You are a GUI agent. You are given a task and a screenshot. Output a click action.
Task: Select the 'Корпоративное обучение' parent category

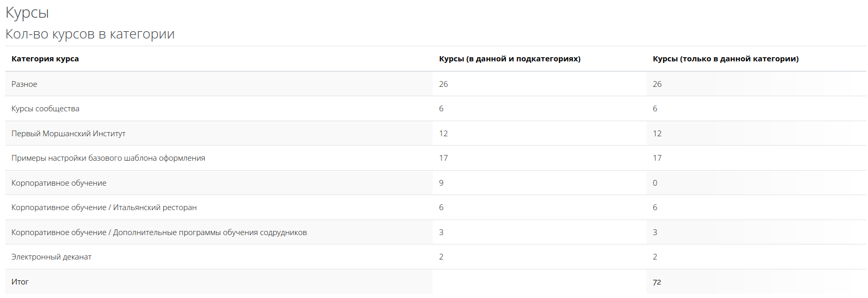point(59,183)
